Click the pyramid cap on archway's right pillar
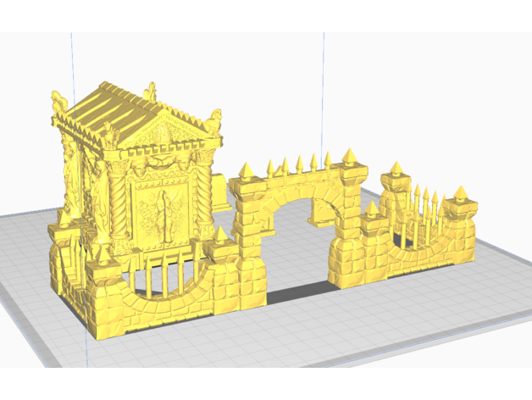Viewport: 532px width, 400px height. click(348, 156)
